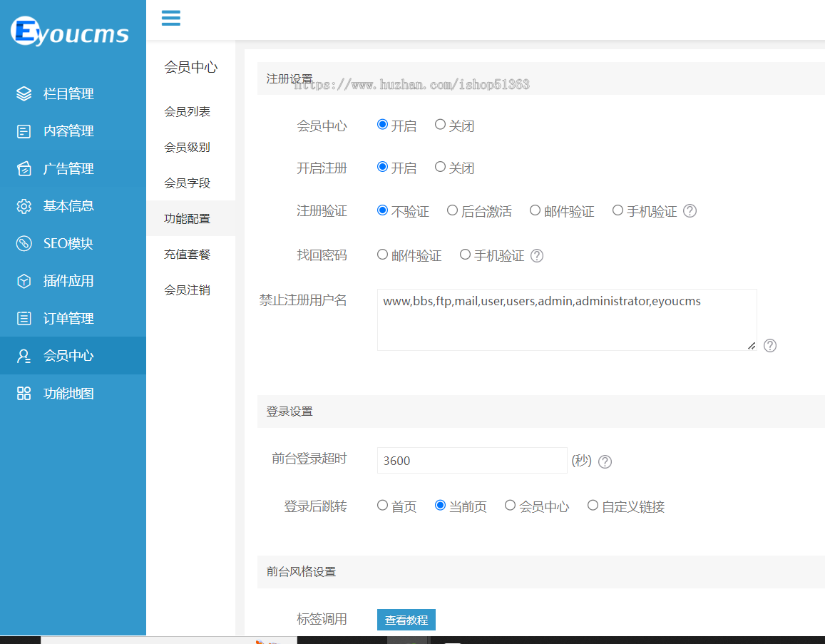The width and height of the screenshot is (825, 644).
Task: Click the 基本信息 gear icon
Action: click(24, 205)
